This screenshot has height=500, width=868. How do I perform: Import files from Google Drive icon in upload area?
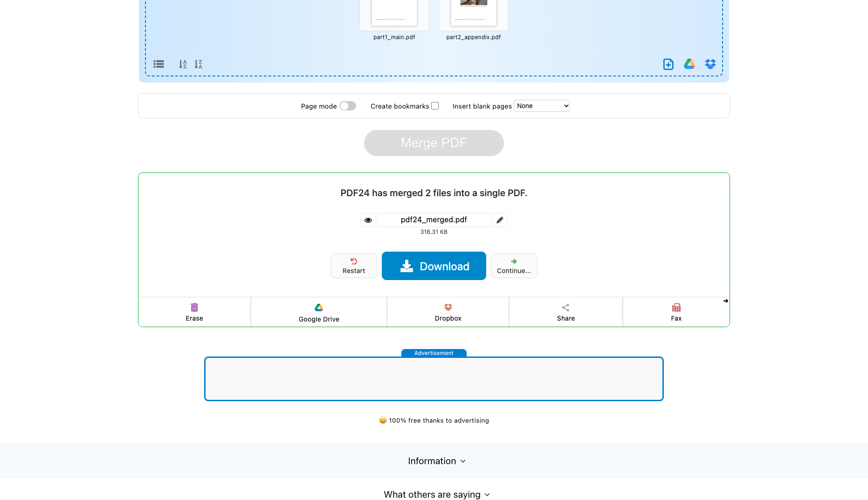pos(689,64)
